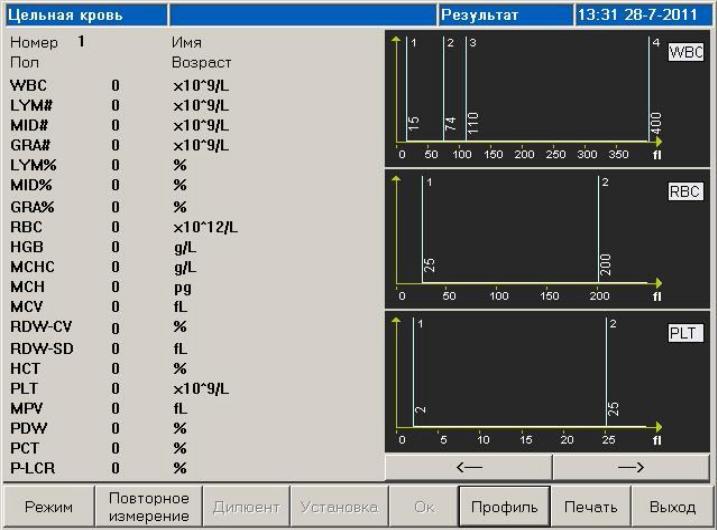This screenshot has width=717, height=530.
Task: Go to next result with right arrow
Action: [x=631, y=467]
